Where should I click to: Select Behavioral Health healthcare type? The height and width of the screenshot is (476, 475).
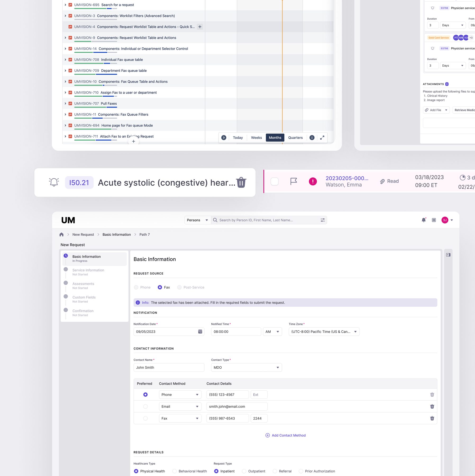[x=175, y=471]
